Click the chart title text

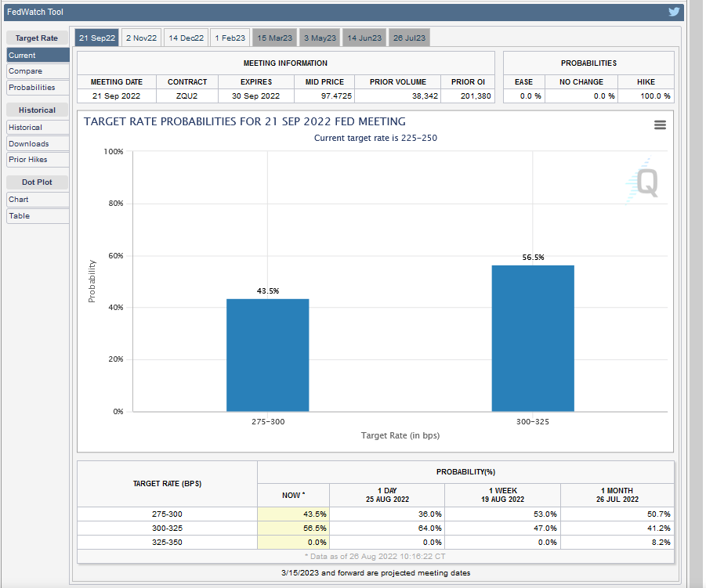tap(244, 121)
